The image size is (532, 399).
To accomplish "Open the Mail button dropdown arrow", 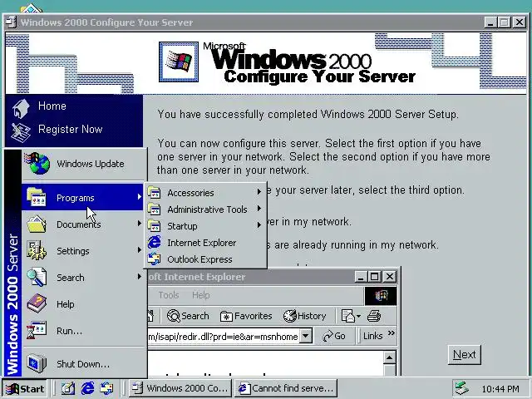I will 358,316.
